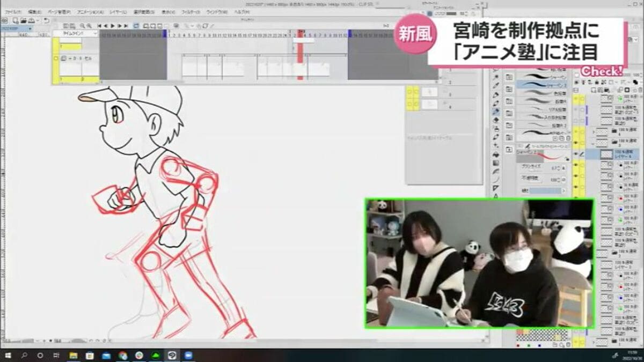Jump to the first frame of the timeline
Image resolution: width=644 pixels, height=362 pixels.
tap(99, 26)
